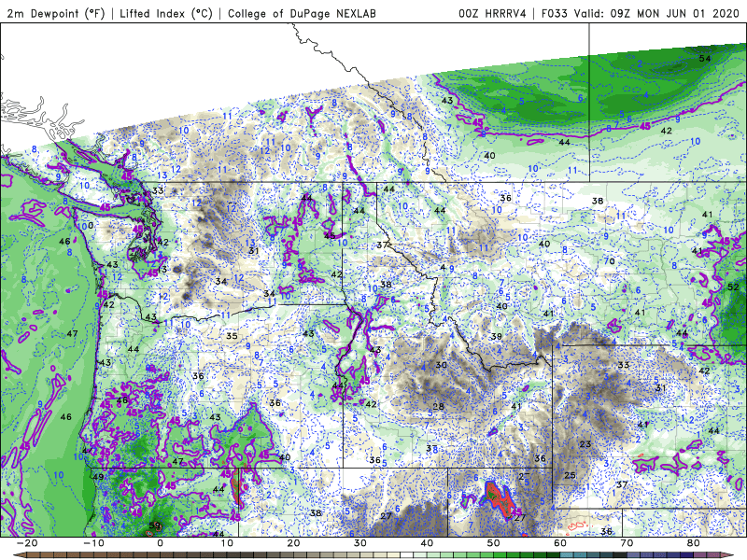Click the dewpoint value '59' on the map
Image resolution: width=747 pixels, height=560 pixels.
[155, 525]
